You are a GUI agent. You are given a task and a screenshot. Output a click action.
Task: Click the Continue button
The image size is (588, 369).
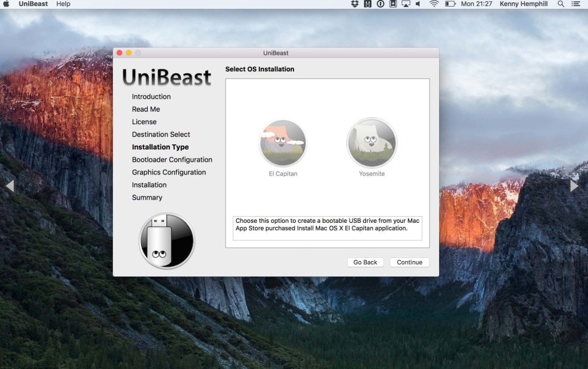coord(409,262)
